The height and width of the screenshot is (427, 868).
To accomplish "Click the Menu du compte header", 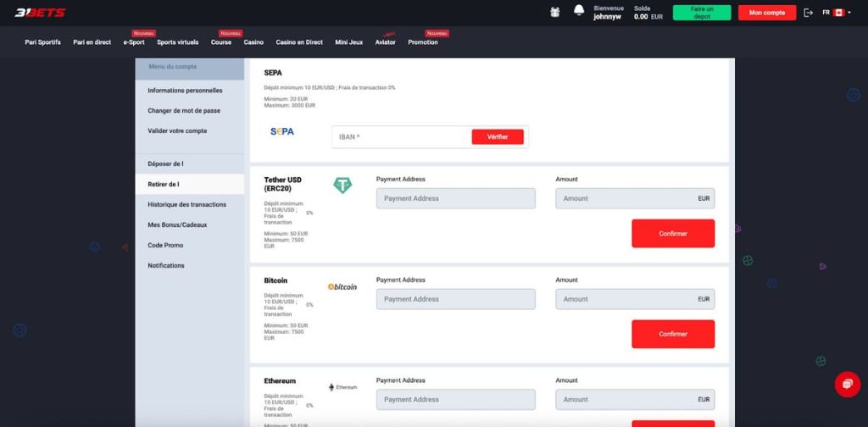I will (173, 67).
